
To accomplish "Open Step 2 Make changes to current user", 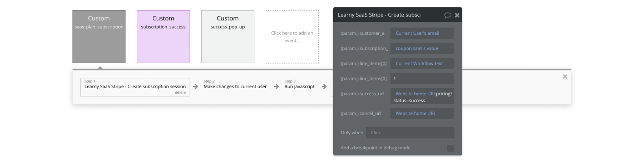I will pyautogui.click(x=235, y=86).
